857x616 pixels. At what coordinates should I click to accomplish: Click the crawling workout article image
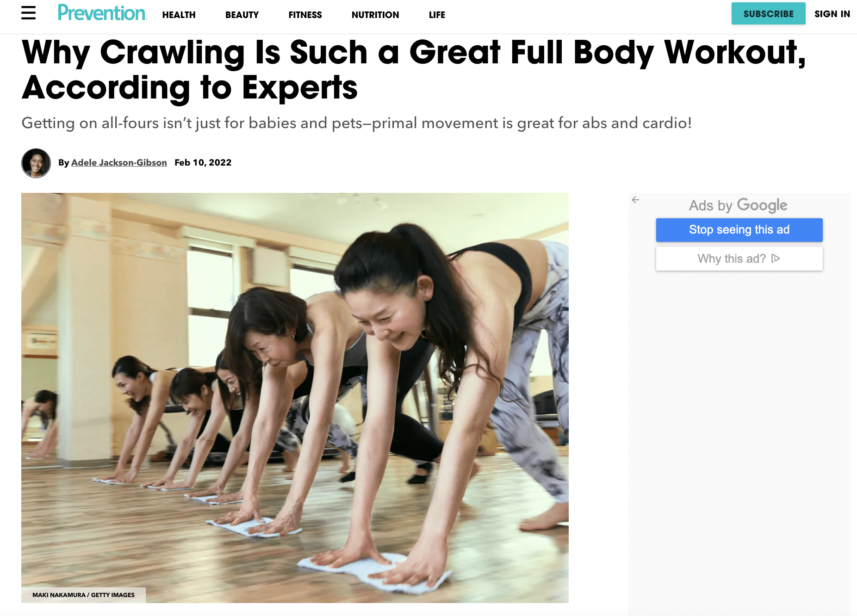tap(295, 398)
